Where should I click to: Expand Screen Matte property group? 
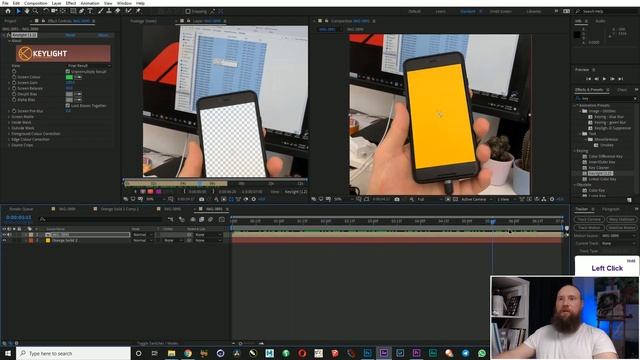point(9,117)
